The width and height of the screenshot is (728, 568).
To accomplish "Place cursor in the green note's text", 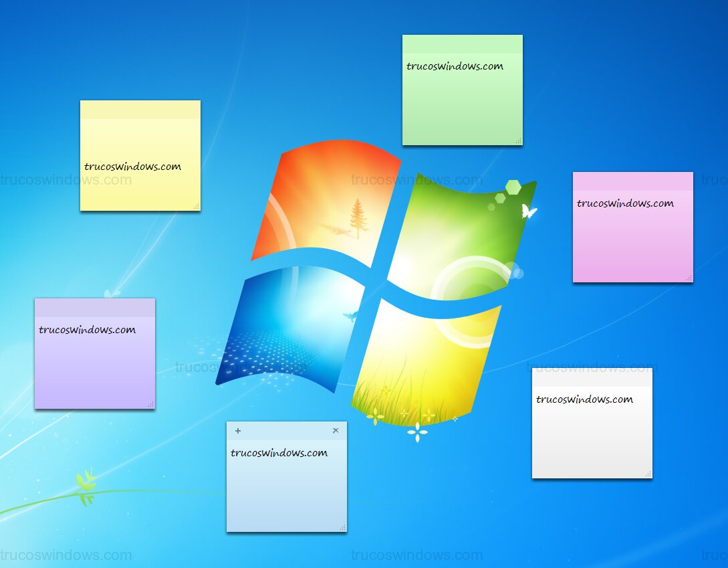I will pos(455,66).
